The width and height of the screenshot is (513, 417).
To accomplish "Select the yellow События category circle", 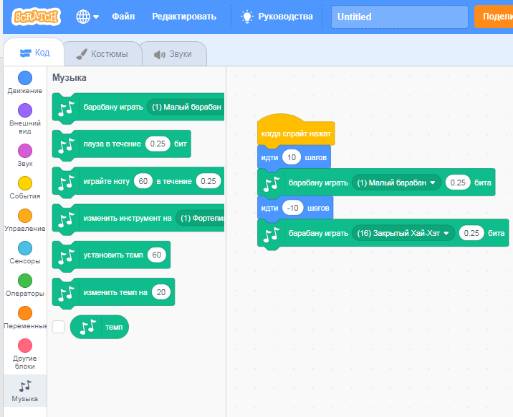I will 25,183.
